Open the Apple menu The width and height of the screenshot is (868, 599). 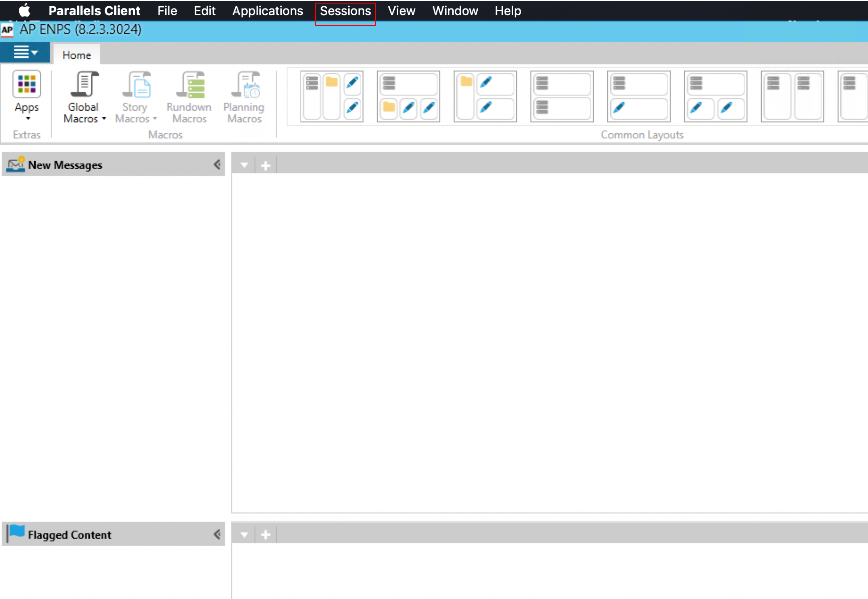pyautogui.click(x=25, y=10)
